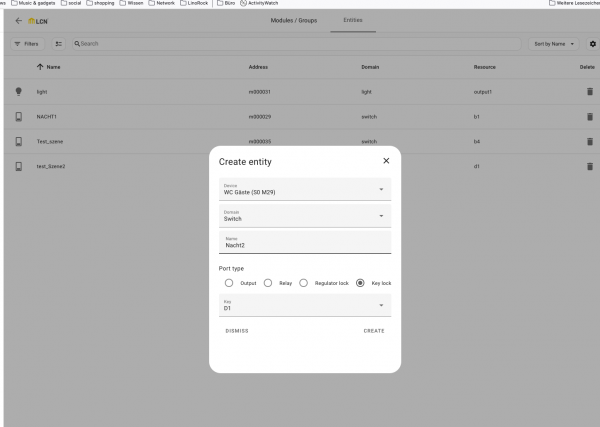
Task: Select the Key lock radio option
Action: 361,283
